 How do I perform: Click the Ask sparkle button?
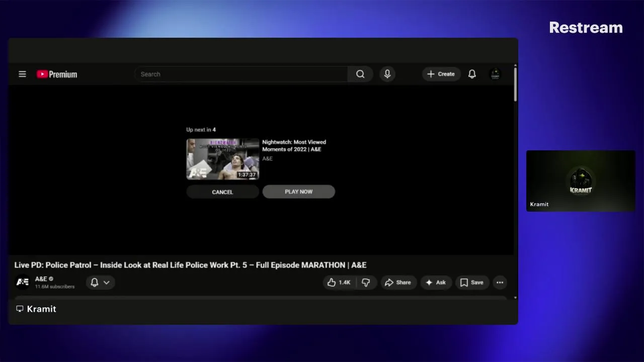[436, 283]
